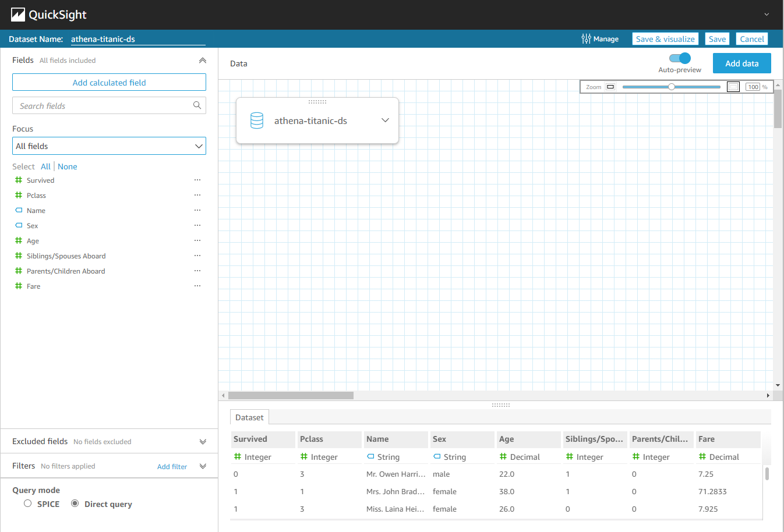
Task: Expand the Filters section
Action: 203,466
